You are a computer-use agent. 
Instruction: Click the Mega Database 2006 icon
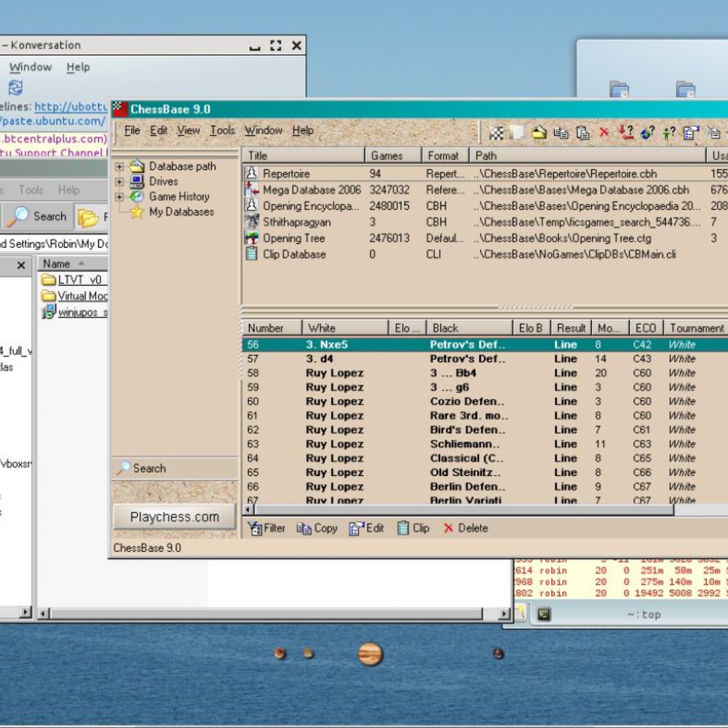click(252, 189)
